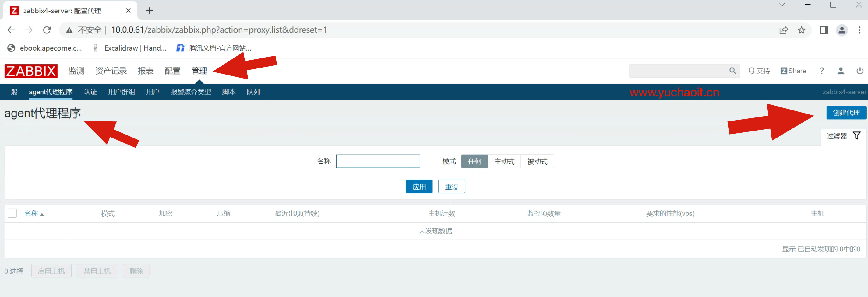Bookmark this page with star icon
The width and height of the screenshot is (868, 297).
pos(801,30)
